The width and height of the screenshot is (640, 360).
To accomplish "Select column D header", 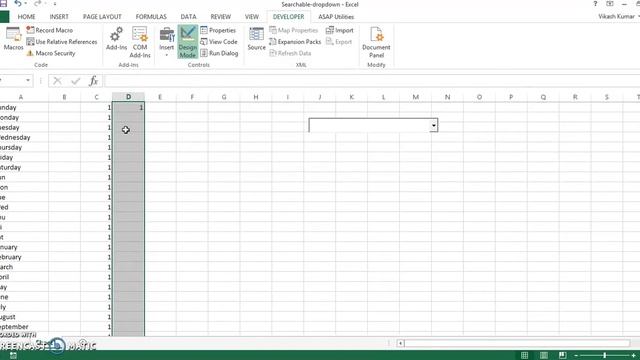I will tap(129, 97).
